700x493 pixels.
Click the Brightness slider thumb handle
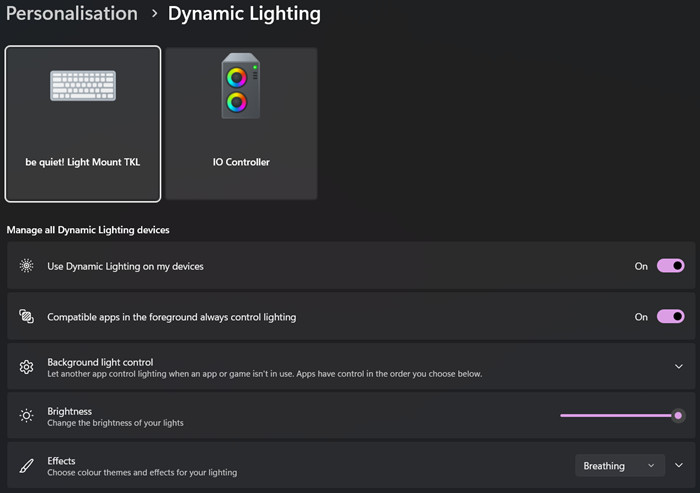[678, 415]
